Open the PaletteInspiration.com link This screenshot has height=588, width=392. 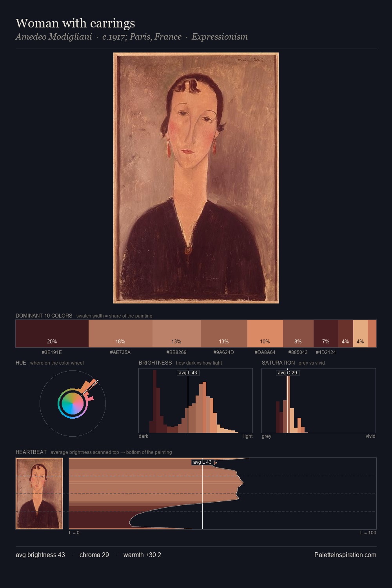[345, 555]
